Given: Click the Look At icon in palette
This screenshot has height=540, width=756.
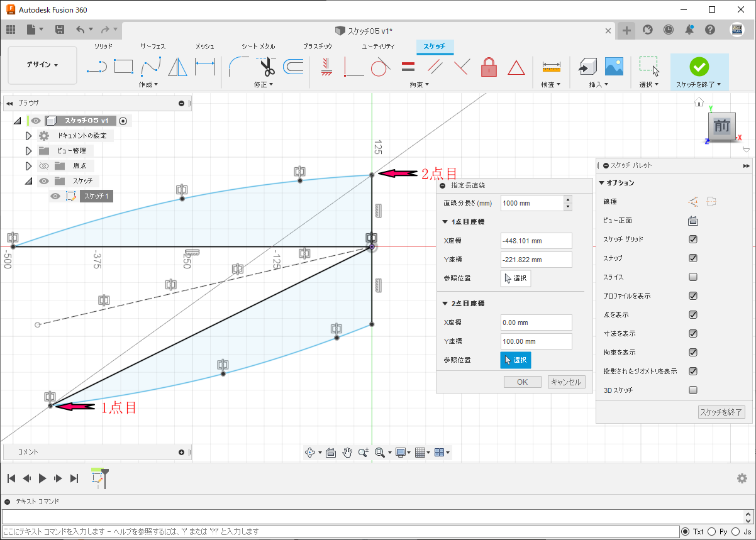Looking at the screenshot, I should pos(693,221).
